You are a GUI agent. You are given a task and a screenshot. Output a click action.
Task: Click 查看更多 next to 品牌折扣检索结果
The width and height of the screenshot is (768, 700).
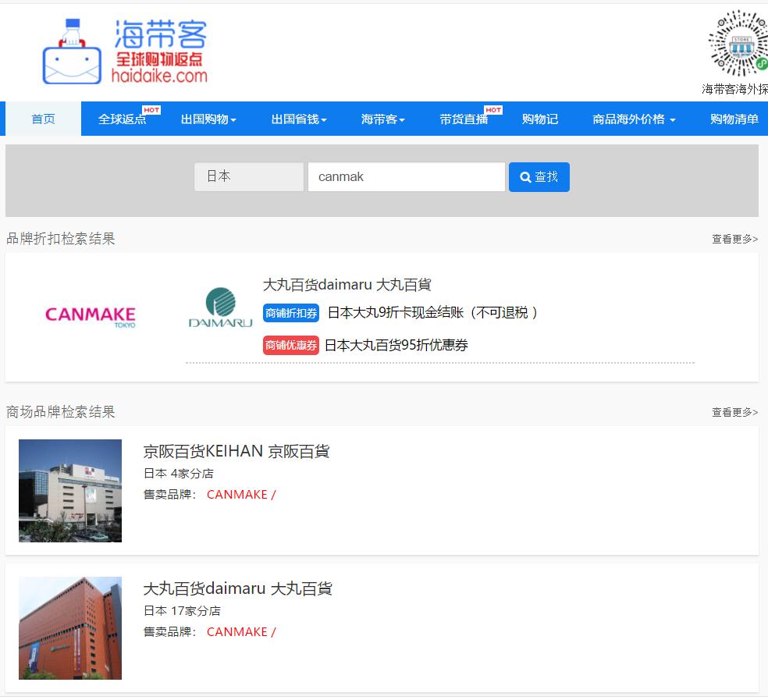pyautogui.click(x=734, y=238)
